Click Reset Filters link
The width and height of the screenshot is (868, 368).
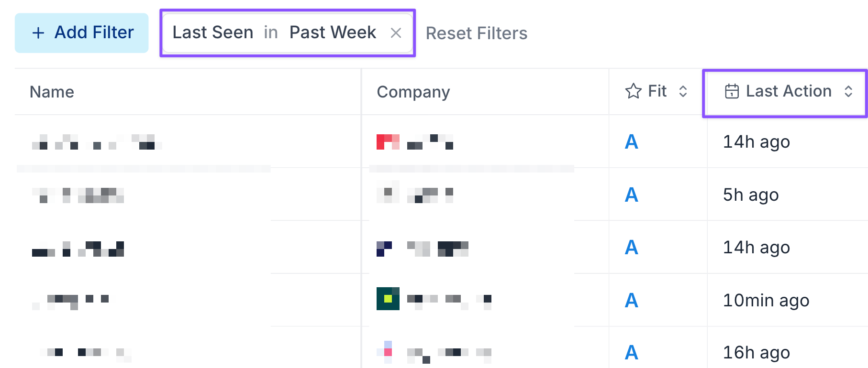(476, 33)
